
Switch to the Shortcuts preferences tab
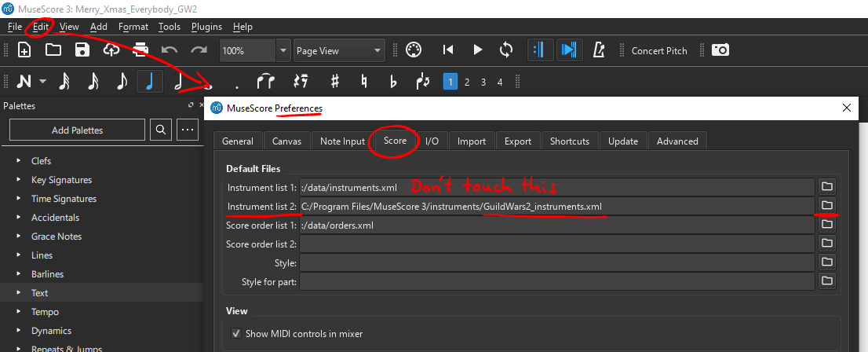click(570, 141)
